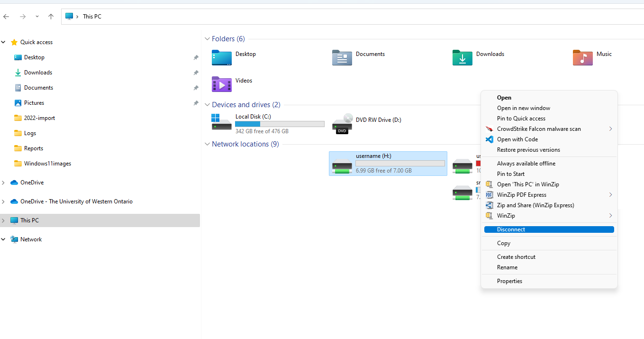Open the Windows11images folder
Image resolution: width=644 pixels, height=339 pixels.
pos(47,164)
